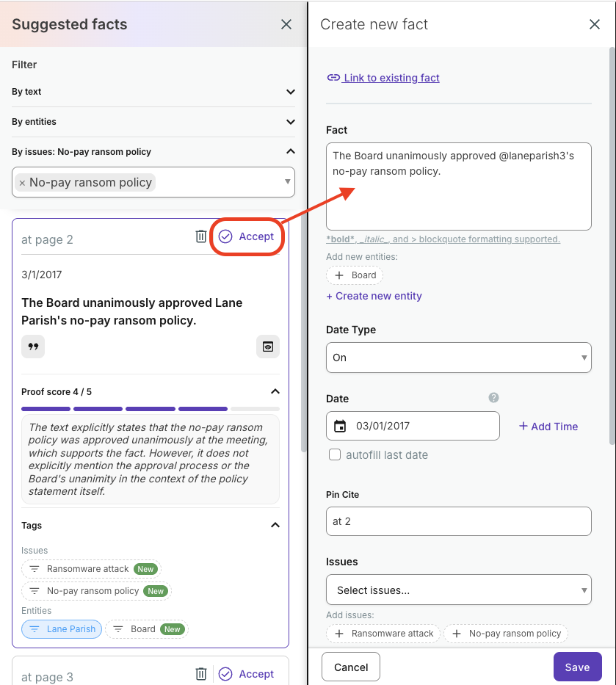Collapse the Proof score section
616x685 pixels.
coord(275,391)
